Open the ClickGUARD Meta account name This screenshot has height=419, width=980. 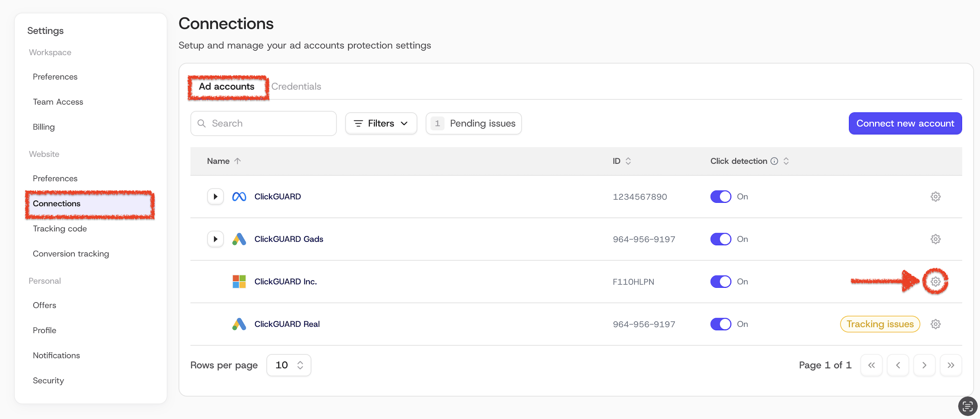pos(277,197)
